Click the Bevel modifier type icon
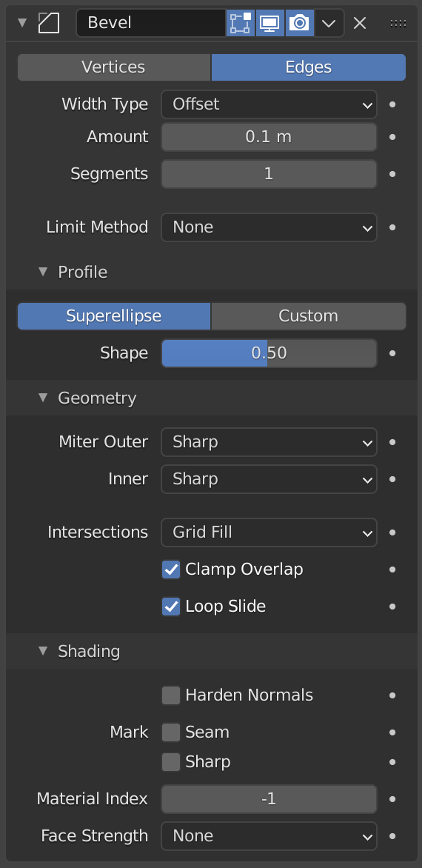This screenshot has height=868, width=422. 49,23
